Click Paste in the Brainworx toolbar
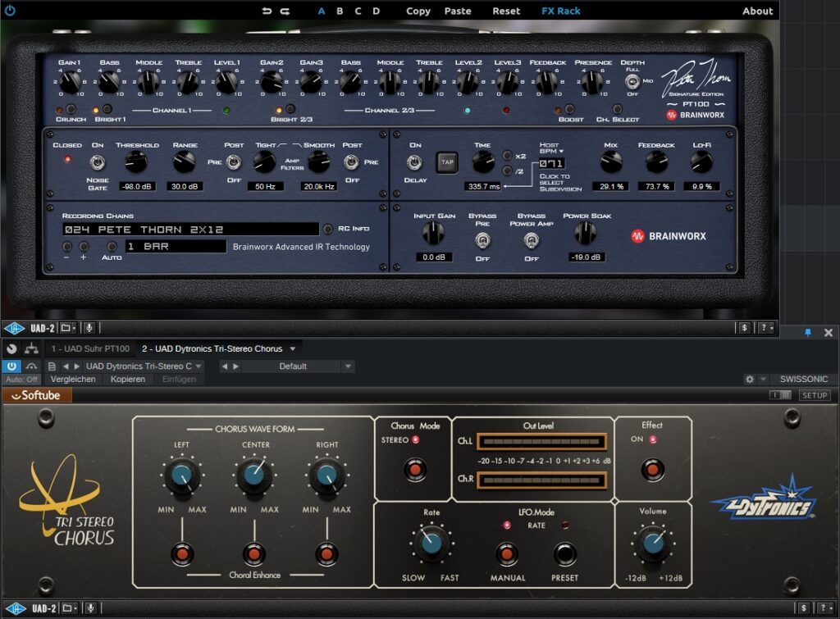840x619 pixels. (458, 11)
